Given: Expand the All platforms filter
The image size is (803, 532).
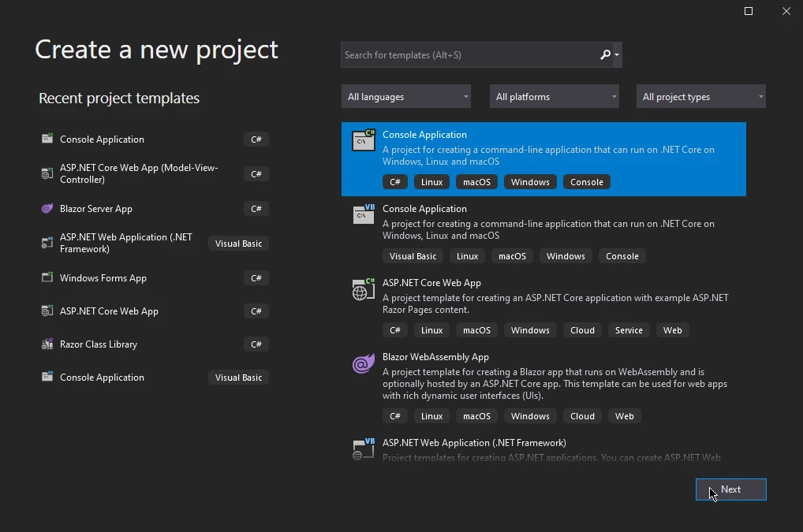Looking at the screenshot, I should (x=555, y=97).
